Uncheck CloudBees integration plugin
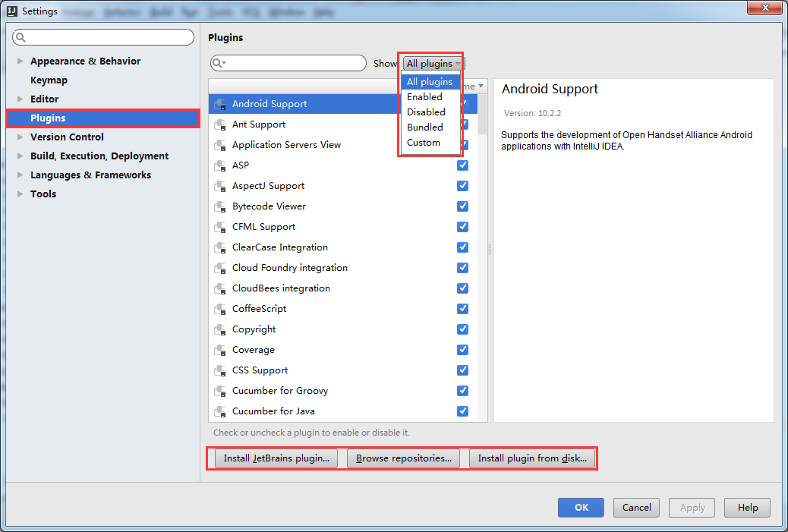 462,288
